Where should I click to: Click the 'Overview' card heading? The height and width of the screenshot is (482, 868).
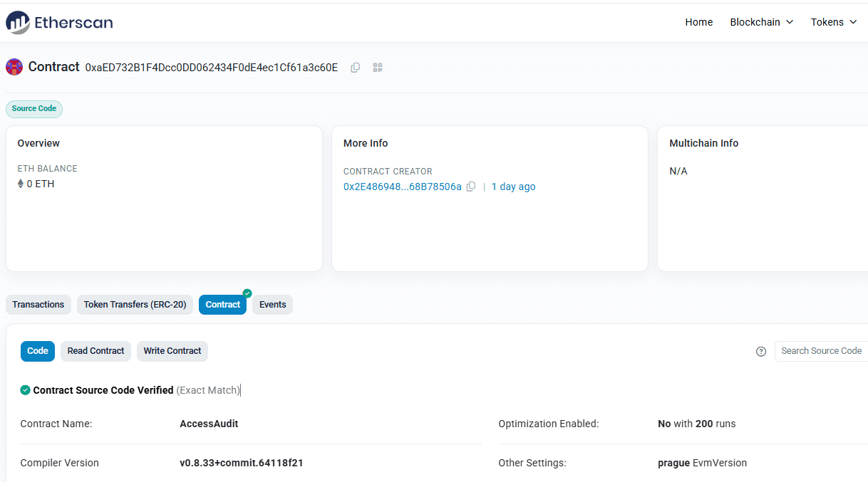38,143
